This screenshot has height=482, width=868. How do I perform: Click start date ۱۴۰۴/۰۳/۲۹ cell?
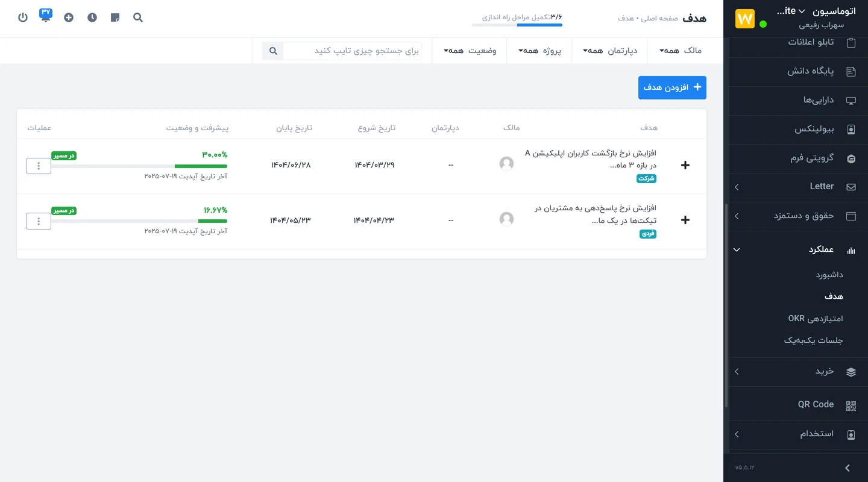coord(374,165)
